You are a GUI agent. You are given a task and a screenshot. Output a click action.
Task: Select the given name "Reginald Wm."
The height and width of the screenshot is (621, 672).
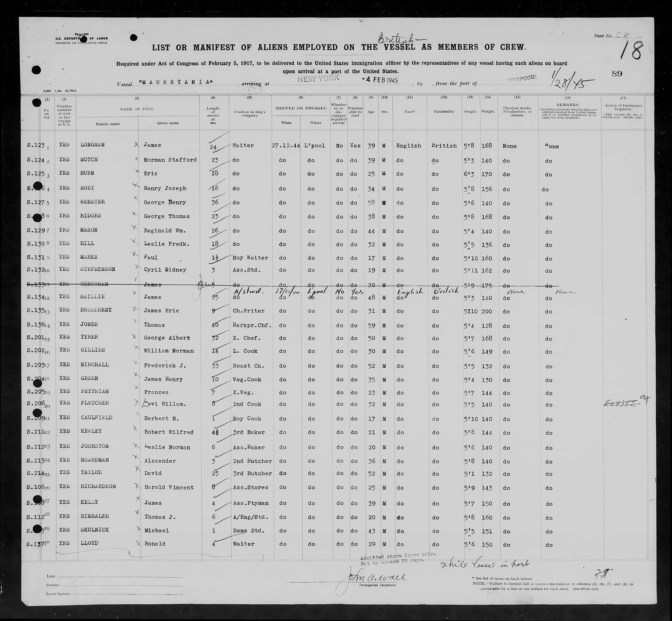coord(165,231)
